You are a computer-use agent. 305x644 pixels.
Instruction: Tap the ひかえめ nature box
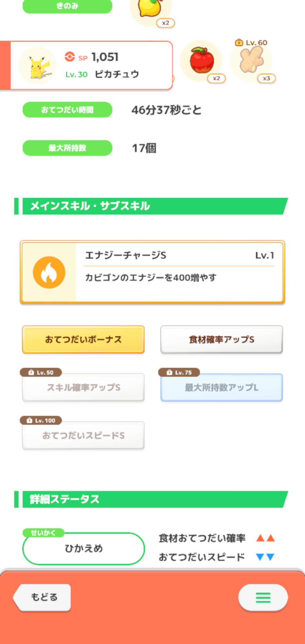pos(83,548)
